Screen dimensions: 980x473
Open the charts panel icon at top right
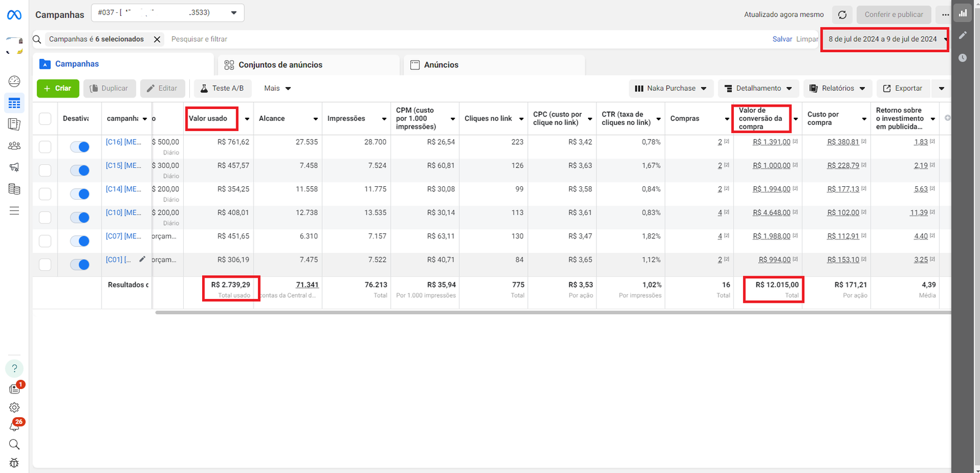click(x=963, y=13)
